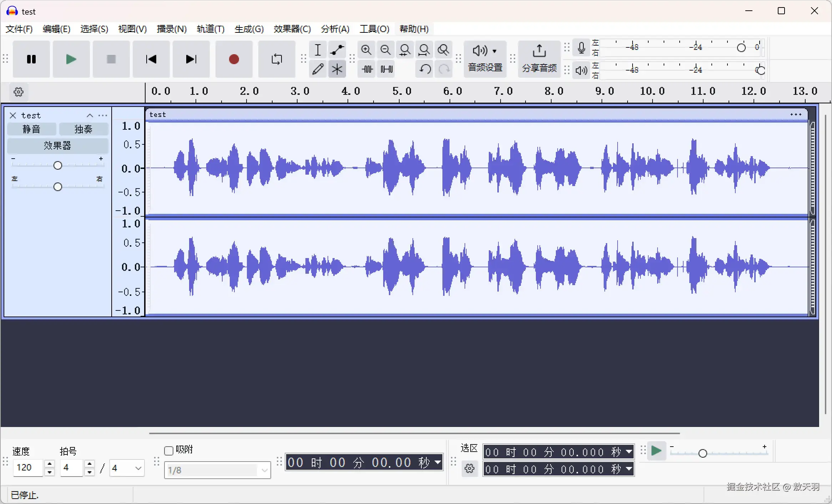Toggle the loop playback button

pyautogui.click(x=277, y=59)
